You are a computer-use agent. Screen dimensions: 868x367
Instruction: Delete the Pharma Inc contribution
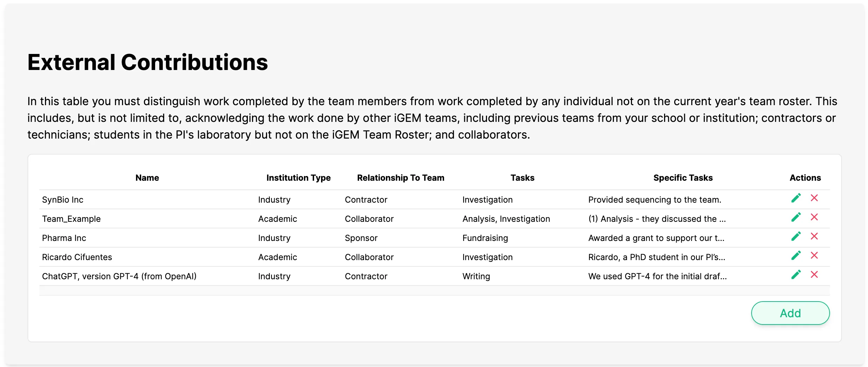(814, 236)
